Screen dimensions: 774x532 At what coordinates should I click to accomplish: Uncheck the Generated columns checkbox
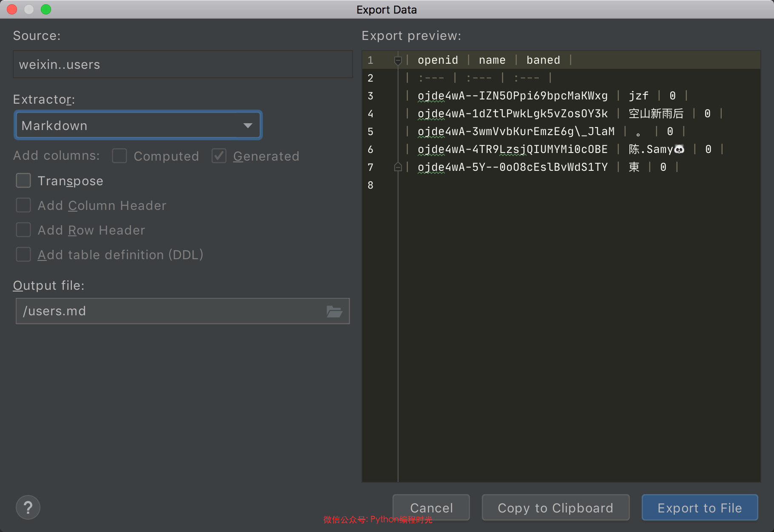click(x=219, y=156)
